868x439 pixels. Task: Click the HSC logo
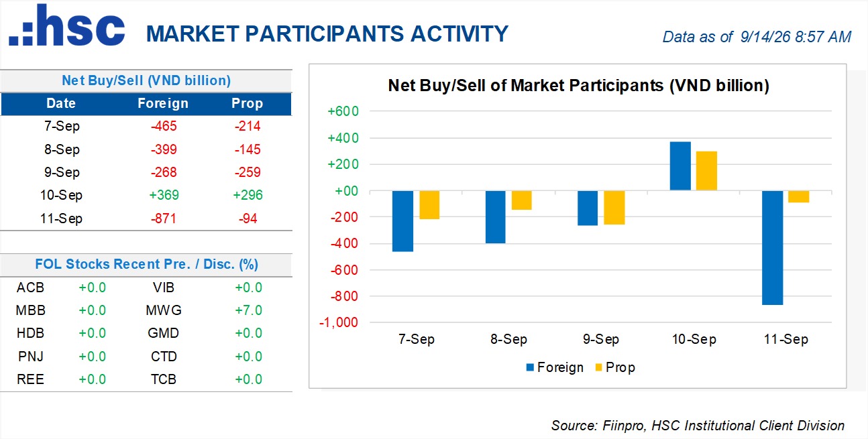point(66,26)
